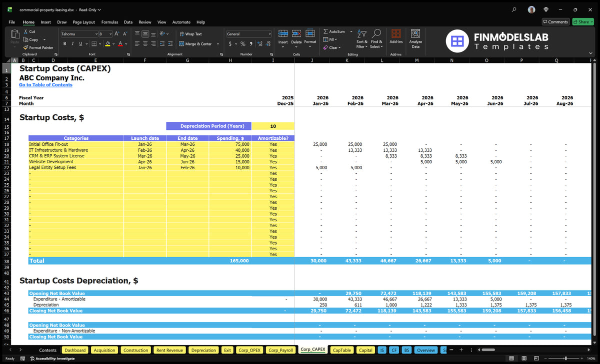Apply bottom vertical alignment
Image resolution: width=600 pixels, height=364 pixels.
pyautogui.click(x=153, y=34)
